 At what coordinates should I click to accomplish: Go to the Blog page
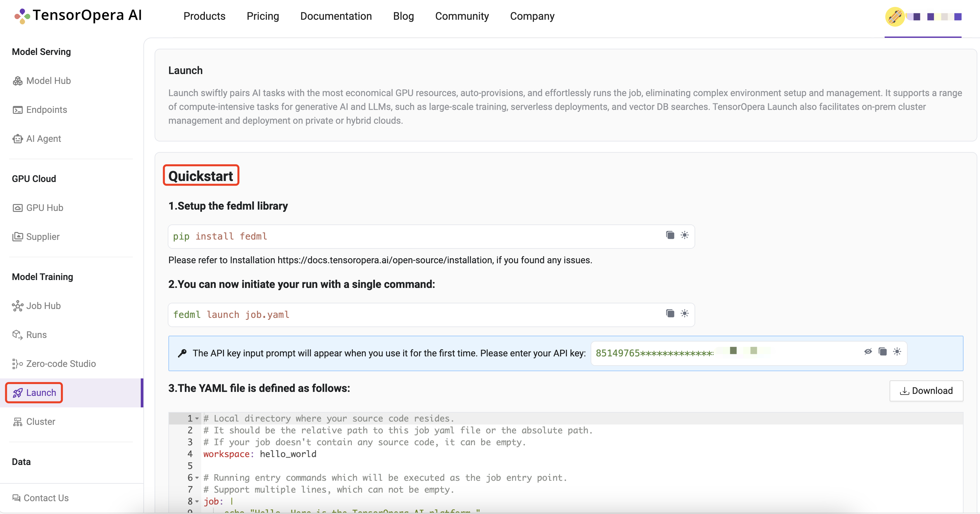click(x=403, y=16)
